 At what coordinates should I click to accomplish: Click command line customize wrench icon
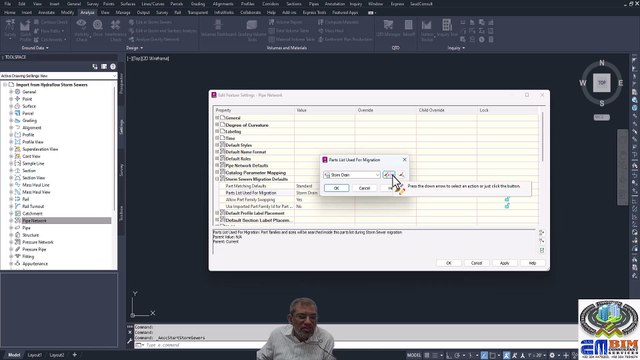[x=130, y=341]
